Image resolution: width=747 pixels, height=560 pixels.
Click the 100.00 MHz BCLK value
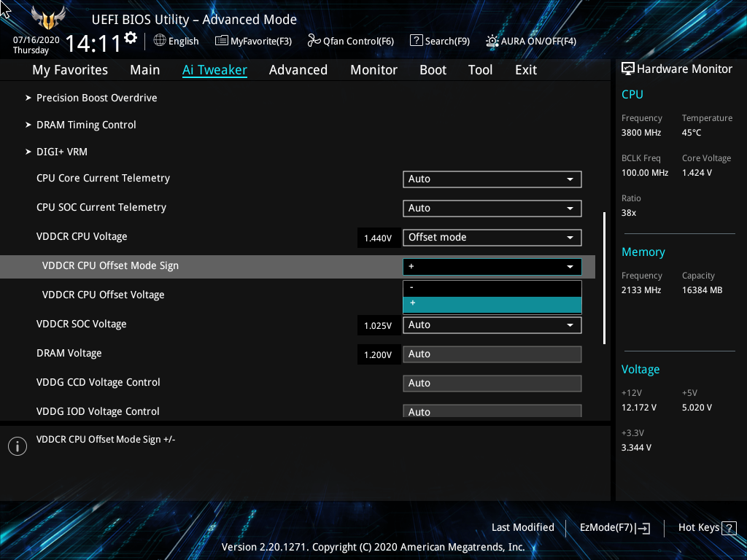click(645, 172)
